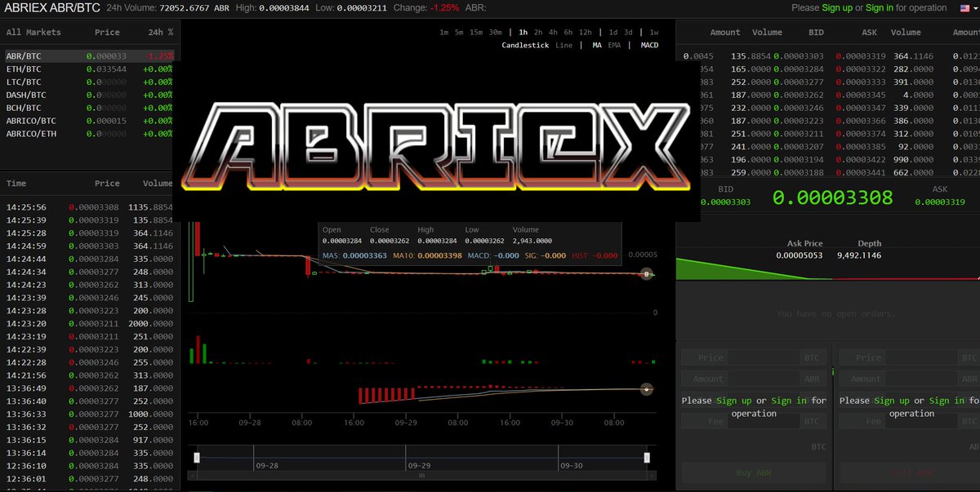Select the ABR/BTC market row
The height and width of the screenshot is (492, 980).
click(90, 55)
